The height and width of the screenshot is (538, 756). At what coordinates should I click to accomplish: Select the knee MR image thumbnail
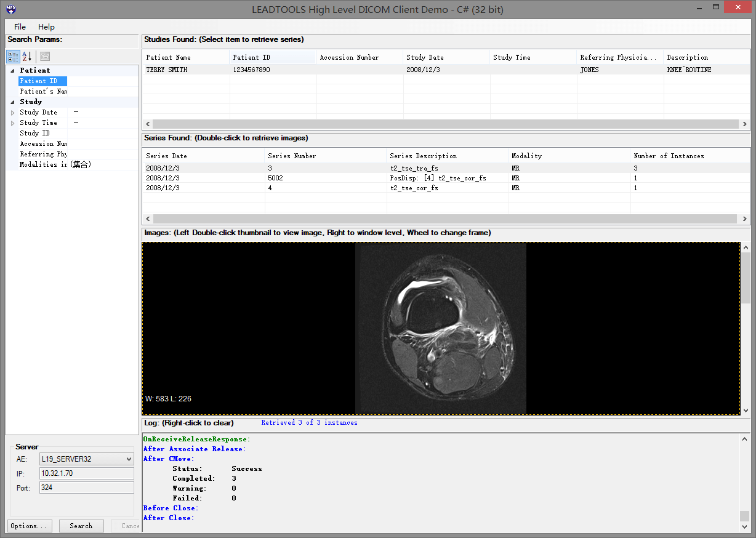pos(441,328)
